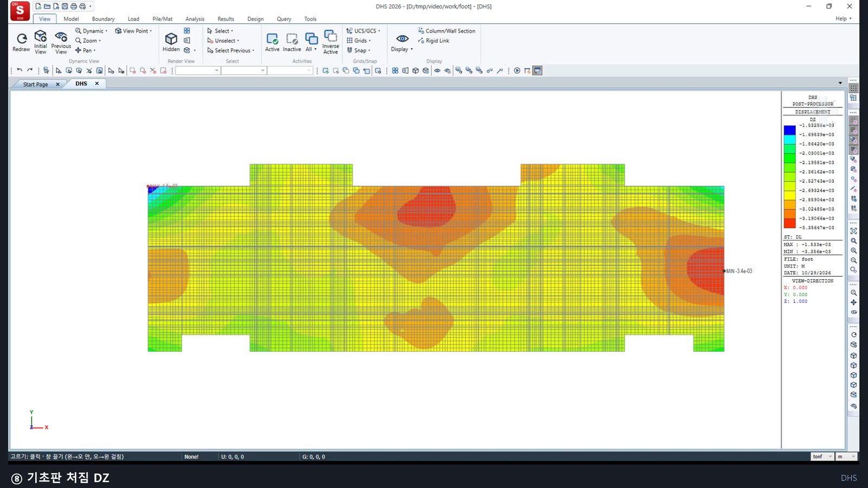Viewport: 868px width, 488px height.
Task: Toggle the eye icon in right sidebar
Action: coord(853,312)
